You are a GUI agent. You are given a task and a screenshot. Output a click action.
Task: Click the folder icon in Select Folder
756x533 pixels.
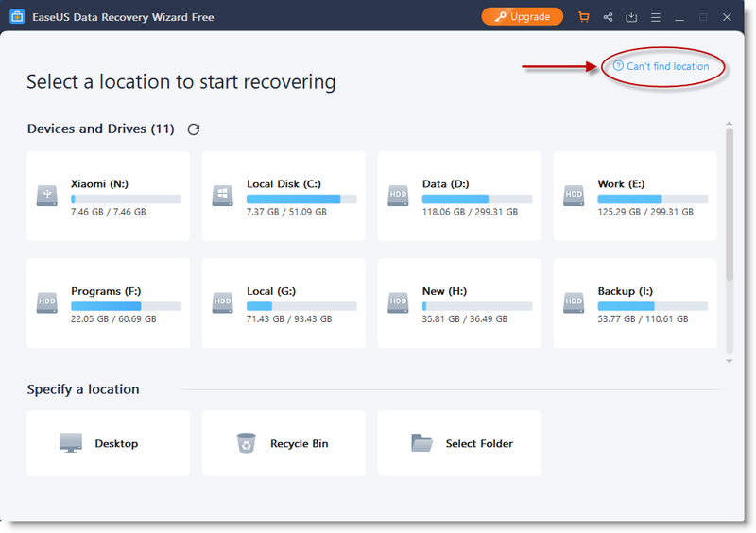[x=421, y=443]
